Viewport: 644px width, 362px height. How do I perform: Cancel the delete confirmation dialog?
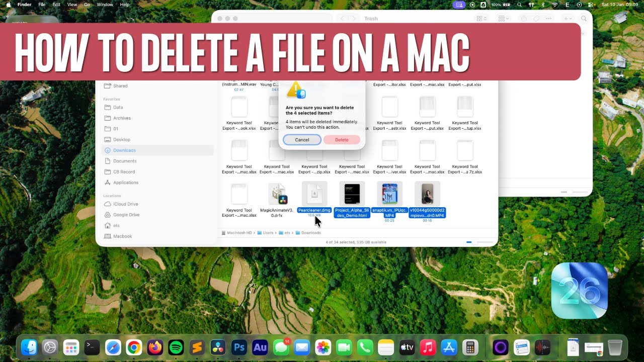click(302, 140)
